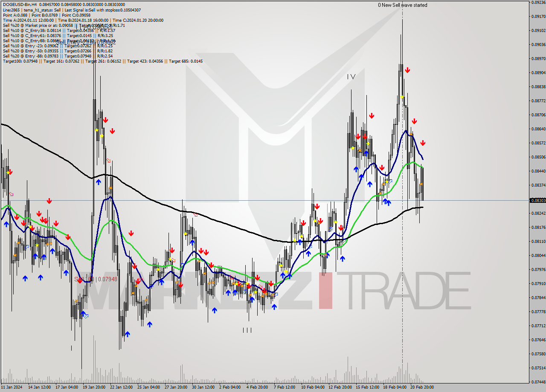Click the 0.08640 price axis label
Viewport: 546px width, 392px height.
coord(539,129)
